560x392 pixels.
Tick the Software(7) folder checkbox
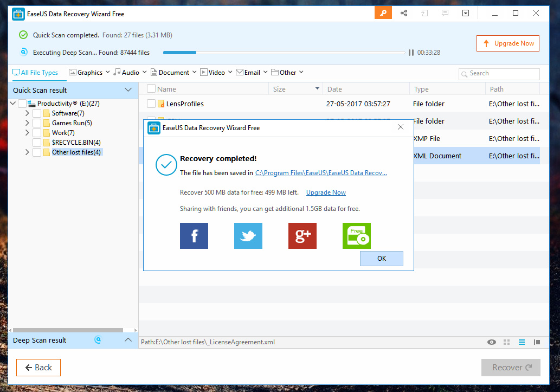click(37, 113)
